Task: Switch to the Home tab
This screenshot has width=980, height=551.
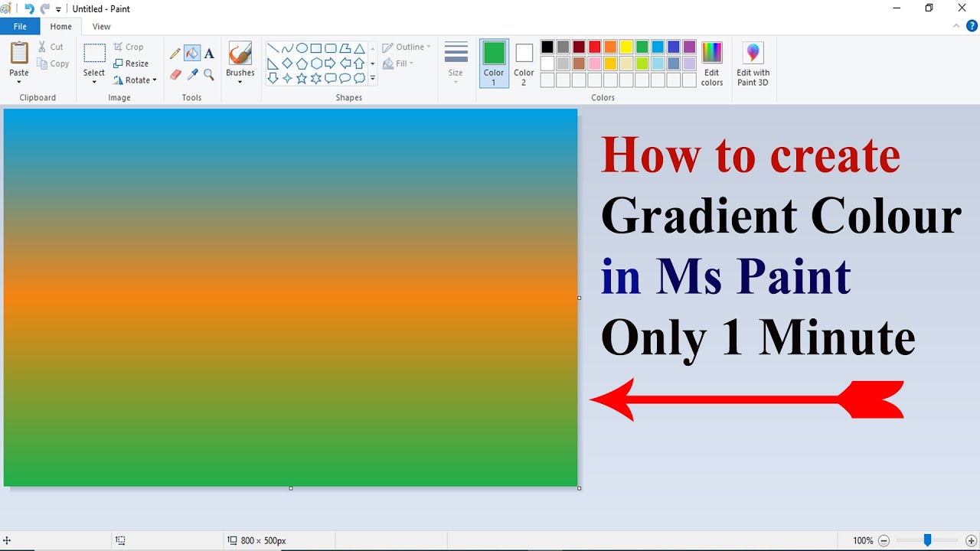Action: (x=61, y=27)
